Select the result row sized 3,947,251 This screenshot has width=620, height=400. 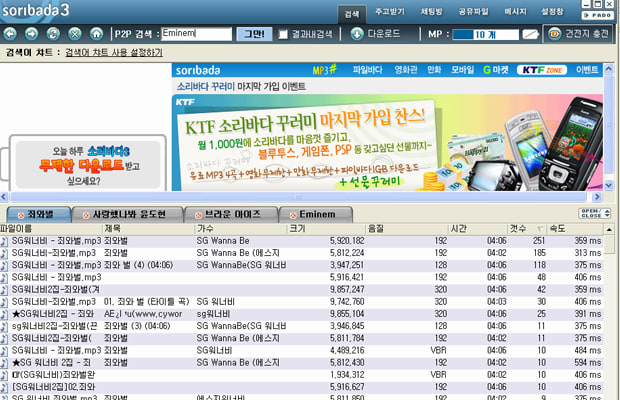click(x=302, y=265)
